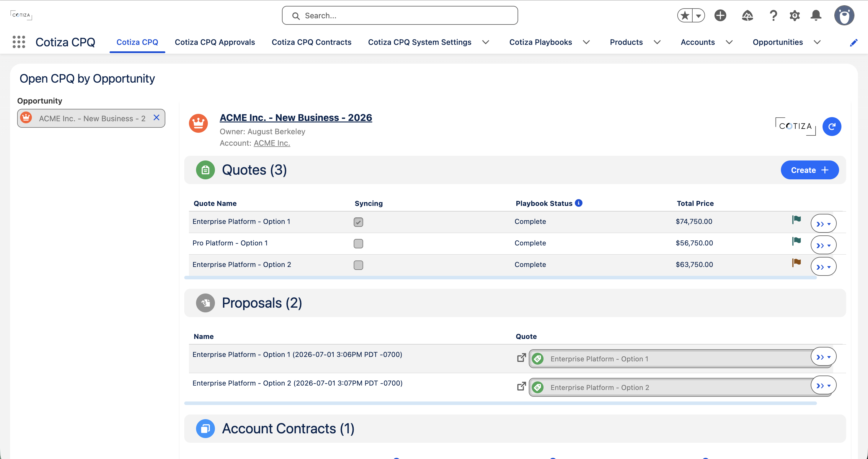Viewport: 868px width, 459px height.
Task: Click the edit navigation pencil icon
Action: pyautogui.click(x=854, y=42)
